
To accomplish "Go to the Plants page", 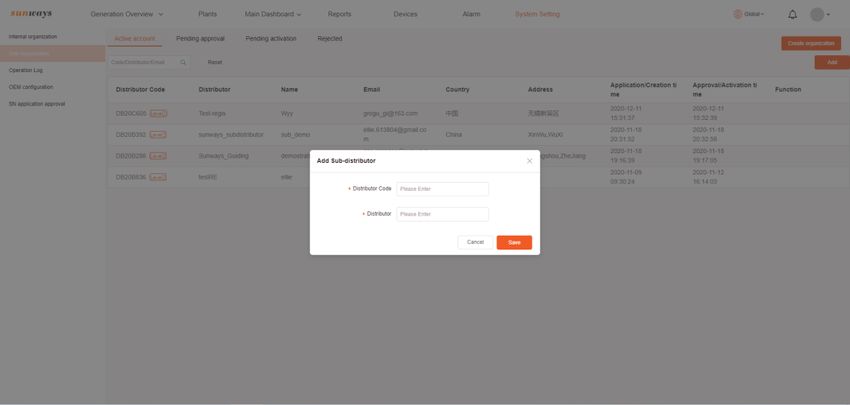I will click(208, 15).
